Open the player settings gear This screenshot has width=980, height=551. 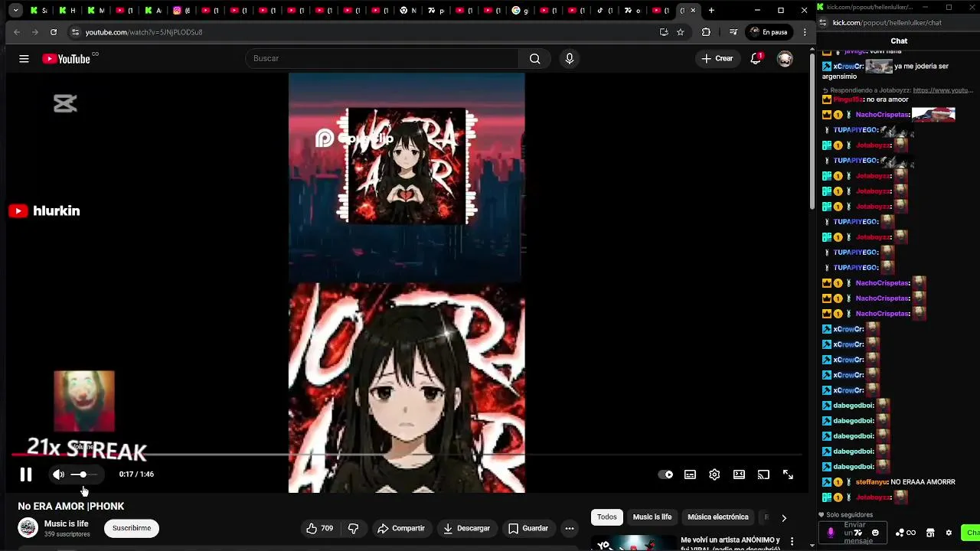tap(714, 474)
